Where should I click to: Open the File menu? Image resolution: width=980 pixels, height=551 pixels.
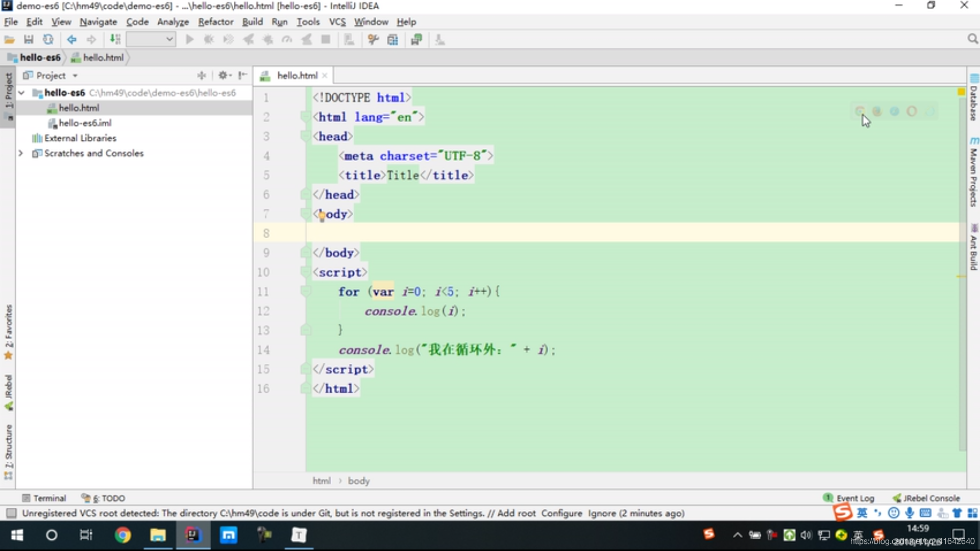tap(11, 22)
